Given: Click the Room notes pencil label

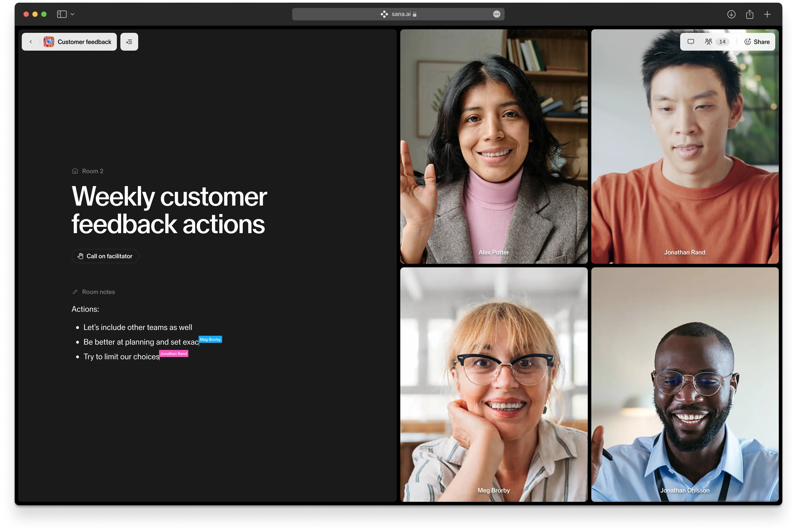Looking at the screenshot, I should point(98,292).
